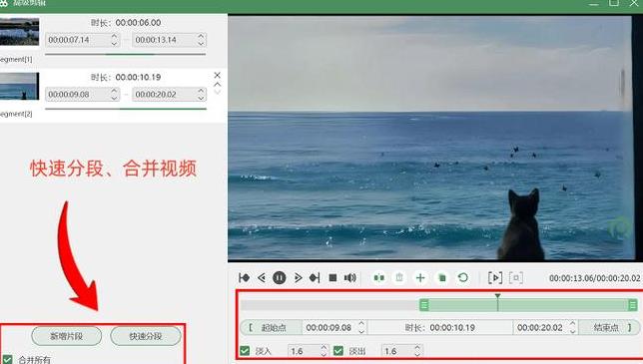
Task: Click the green copy segment icon
Action: [x=442, y=278]
